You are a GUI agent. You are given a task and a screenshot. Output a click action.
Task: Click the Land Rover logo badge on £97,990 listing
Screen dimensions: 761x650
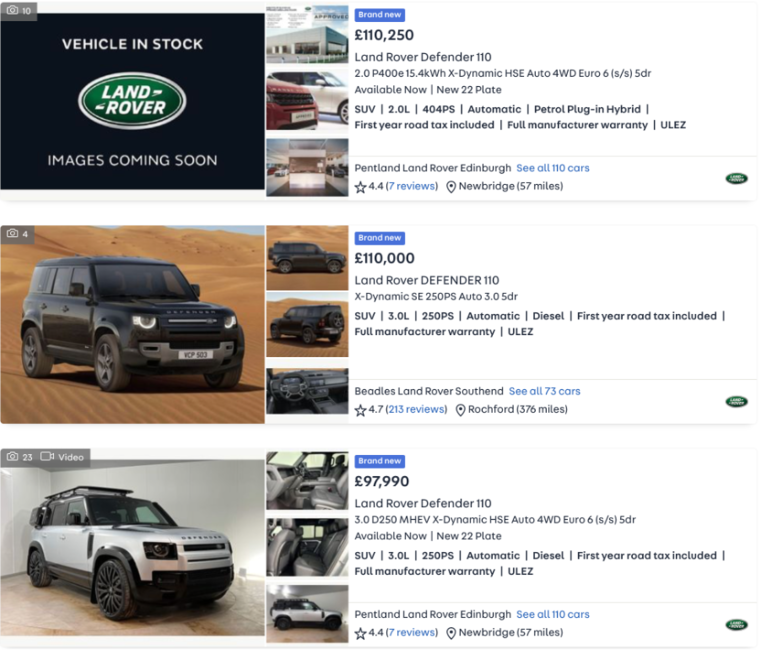click(x=736, y=625)
